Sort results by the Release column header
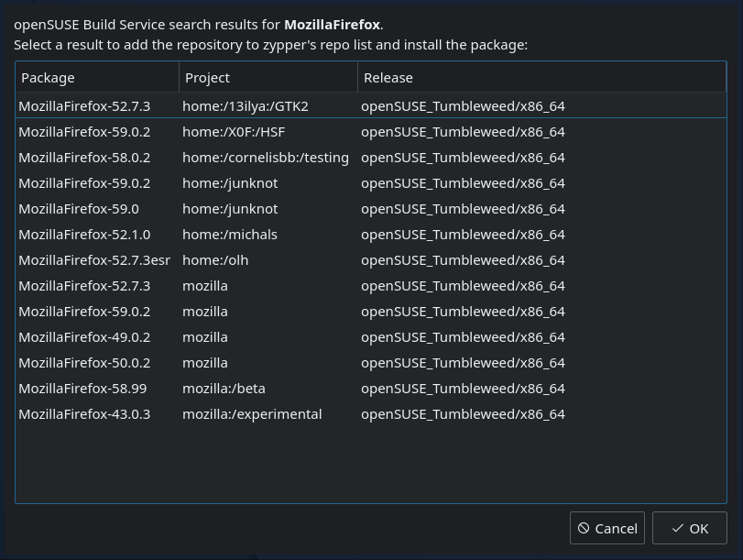Screen dimensions: 743x560 [541, 78]
